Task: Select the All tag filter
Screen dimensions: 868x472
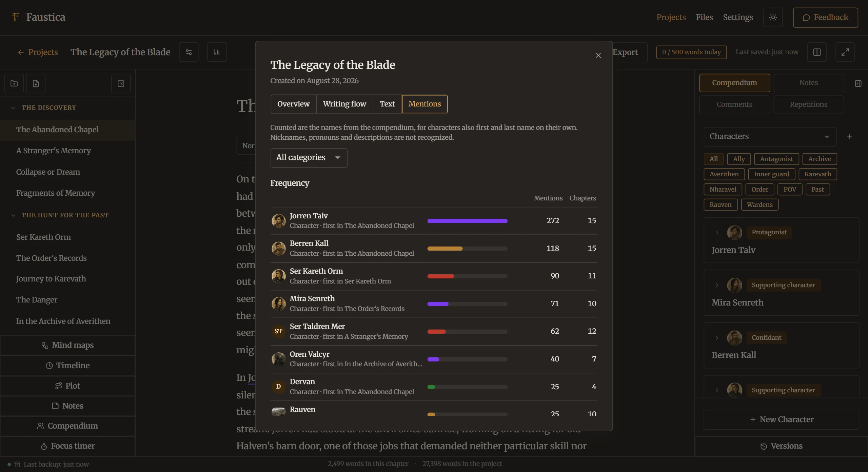Action: pyautogui.click(x=713, y=159)
